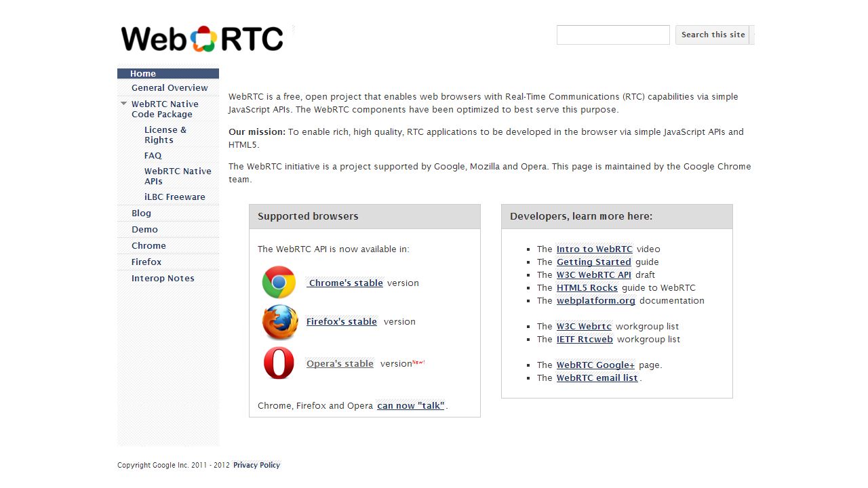Open the Intro to WebRTC video link

595,249
